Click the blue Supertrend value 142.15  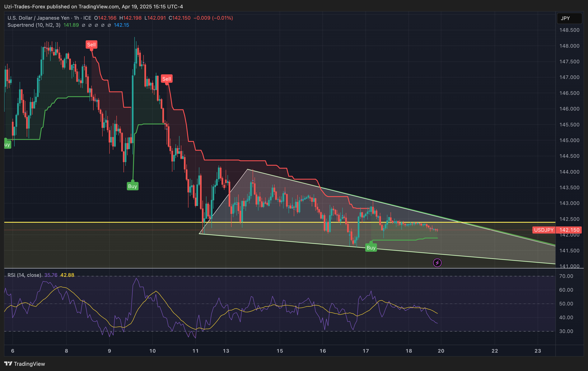point(121,25)
